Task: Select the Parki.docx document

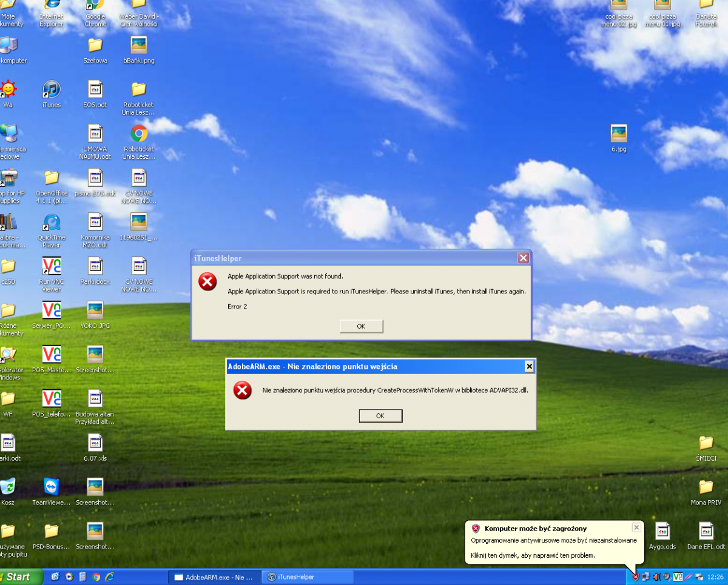Action: pyautogui.click(x=95, y=272)
